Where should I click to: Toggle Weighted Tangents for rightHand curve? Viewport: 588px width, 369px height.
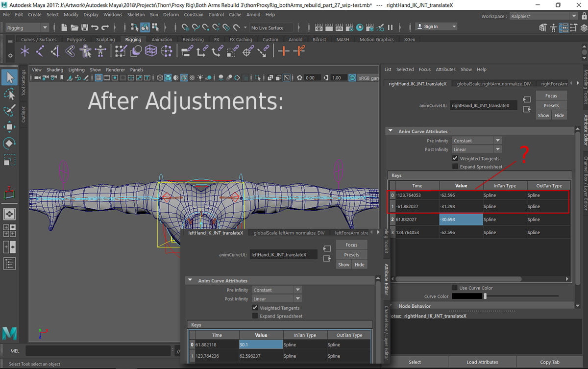pyautogui.click(x=456, y=158)
